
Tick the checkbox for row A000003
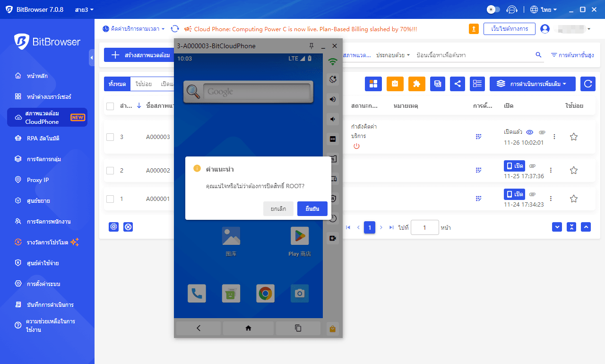pos(110,137)
